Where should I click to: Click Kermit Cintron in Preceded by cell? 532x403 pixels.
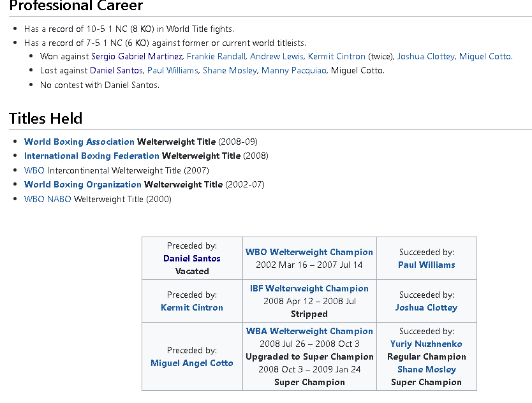click(192, 307)
